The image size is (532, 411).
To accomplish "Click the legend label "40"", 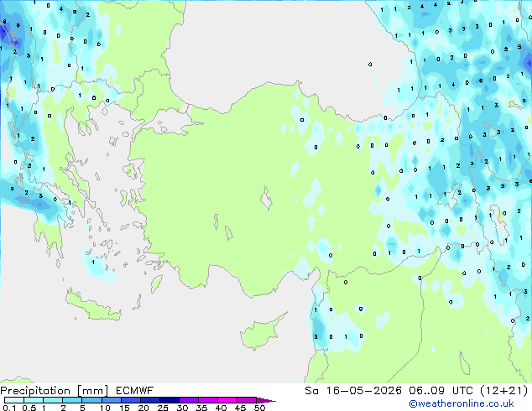I will click(x=221, y=408).
